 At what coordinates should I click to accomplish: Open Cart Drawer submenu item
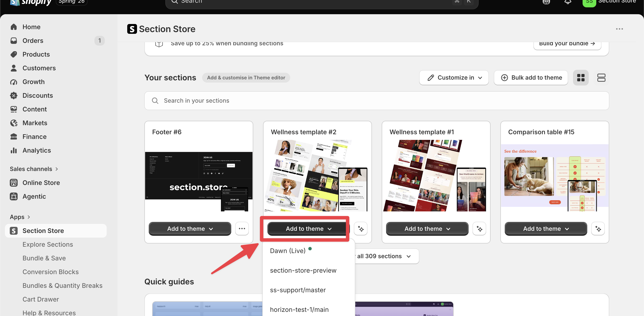pyautogui.click(x=41, y=300)
